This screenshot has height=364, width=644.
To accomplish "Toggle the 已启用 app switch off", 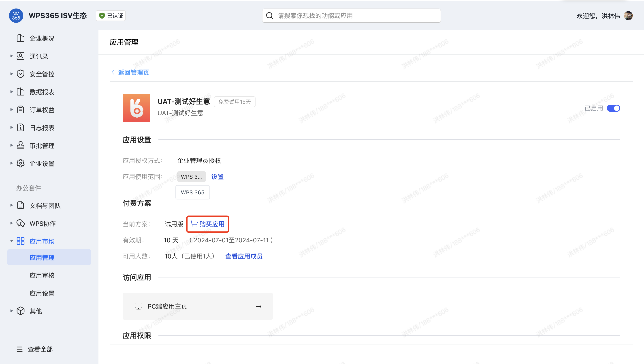I will (613, 108).
